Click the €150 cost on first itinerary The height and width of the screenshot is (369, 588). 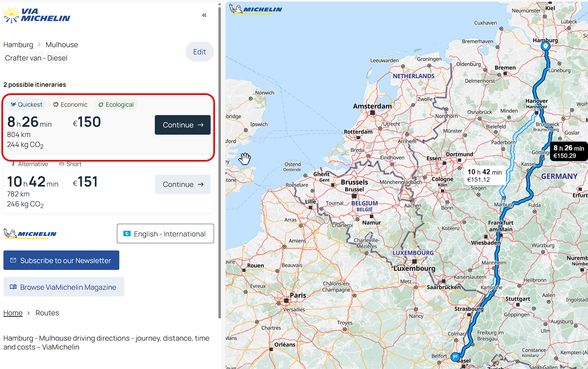(x=87, y=122)
